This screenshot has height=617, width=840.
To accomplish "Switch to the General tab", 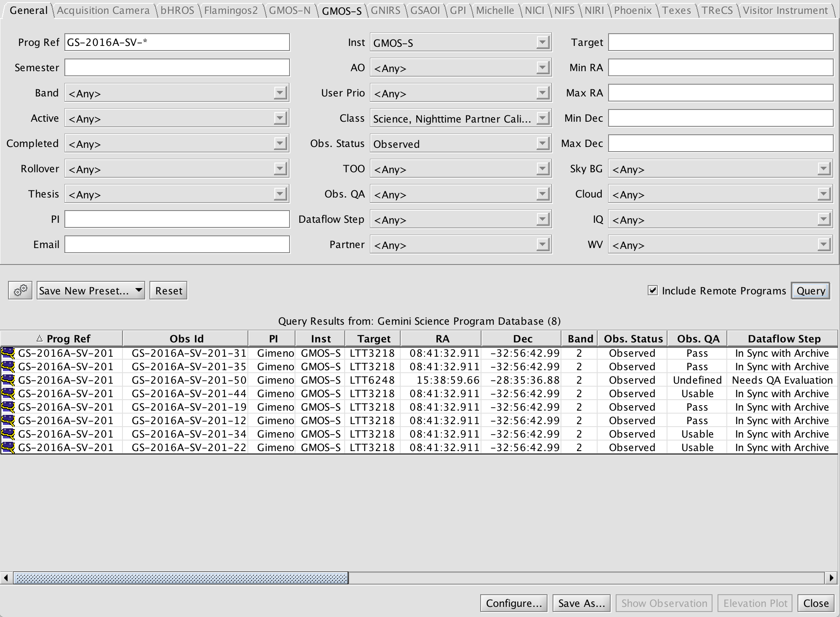I will pyautogui.click(x=29, y=10).
